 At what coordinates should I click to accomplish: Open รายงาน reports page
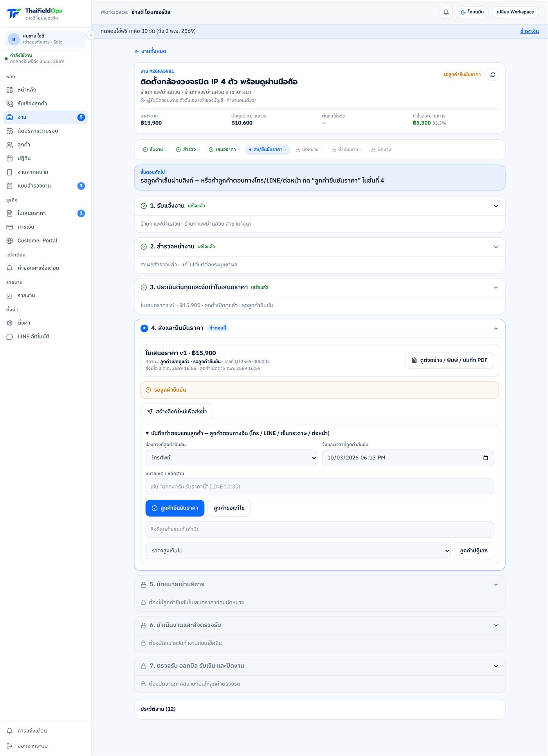45,295
